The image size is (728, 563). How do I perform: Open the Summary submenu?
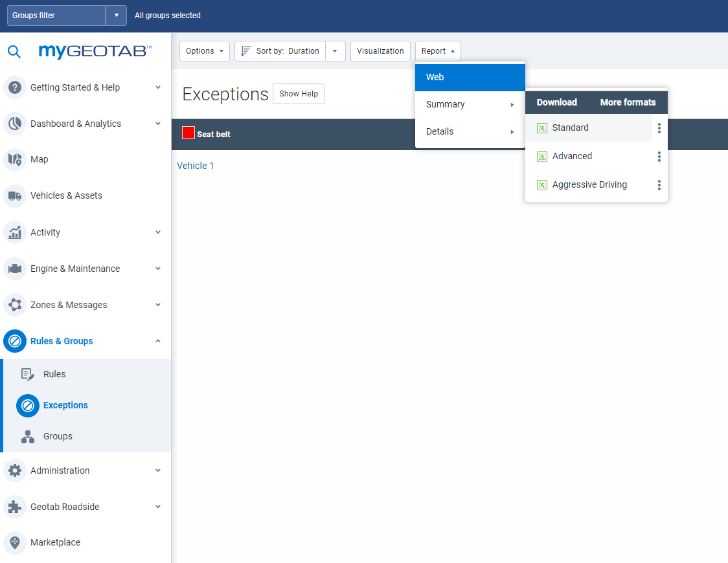pos(470,104)
